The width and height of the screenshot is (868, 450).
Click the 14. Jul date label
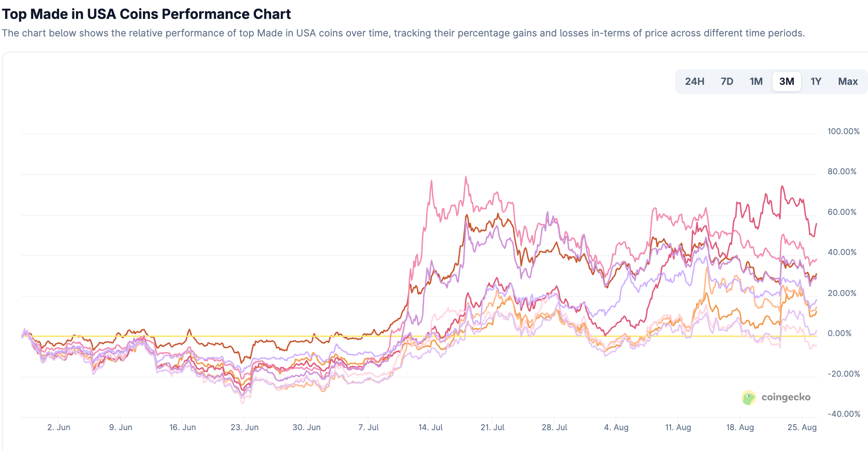[x=430, y=427]
